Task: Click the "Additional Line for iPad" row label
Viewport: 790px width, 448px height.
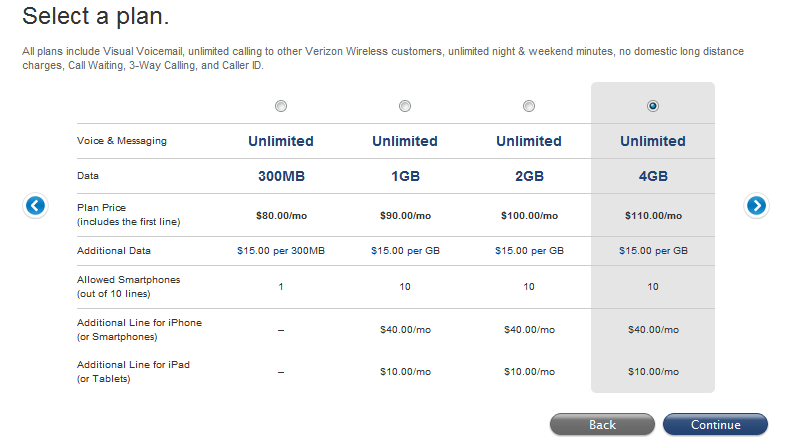Action: point(133,365)
